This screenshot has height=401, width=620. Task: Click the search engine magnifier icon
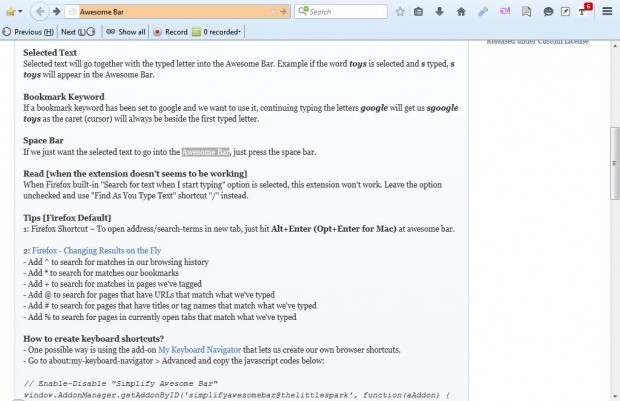pos(303,11)
